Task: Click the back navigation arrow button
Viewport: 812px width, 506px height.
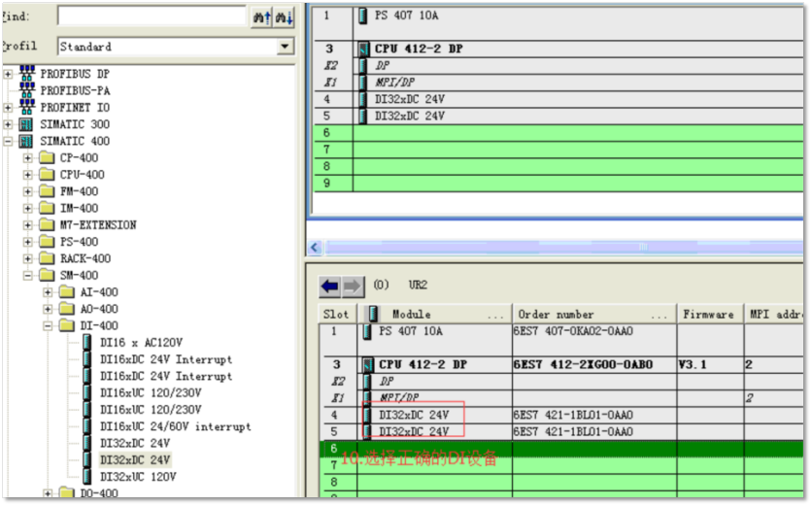Action: (330, 286)
